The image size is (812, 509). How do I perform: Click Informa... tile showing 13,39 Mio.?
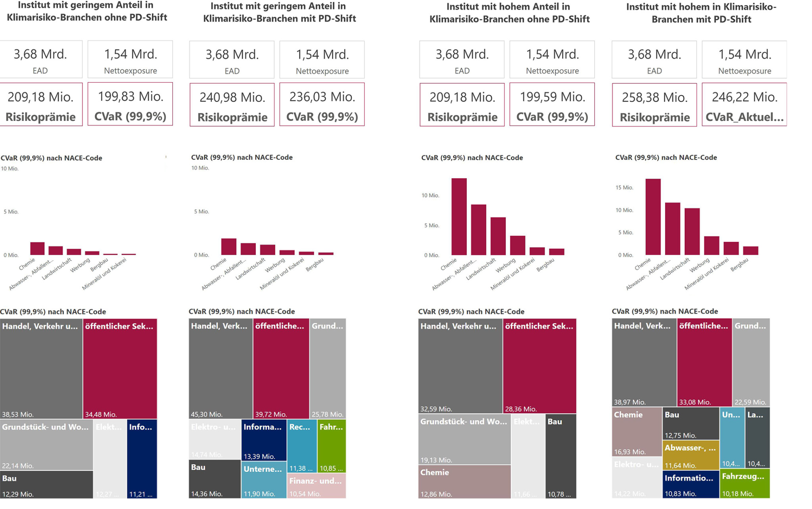(x=264, y=440)
